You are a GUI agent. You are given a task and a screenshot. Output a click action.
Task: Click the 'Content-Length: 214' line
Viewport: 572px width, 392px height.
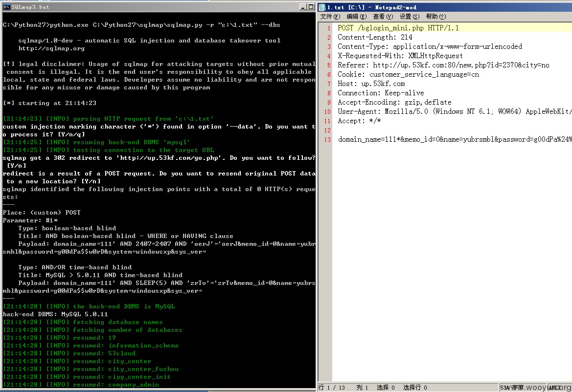[375, 37]
